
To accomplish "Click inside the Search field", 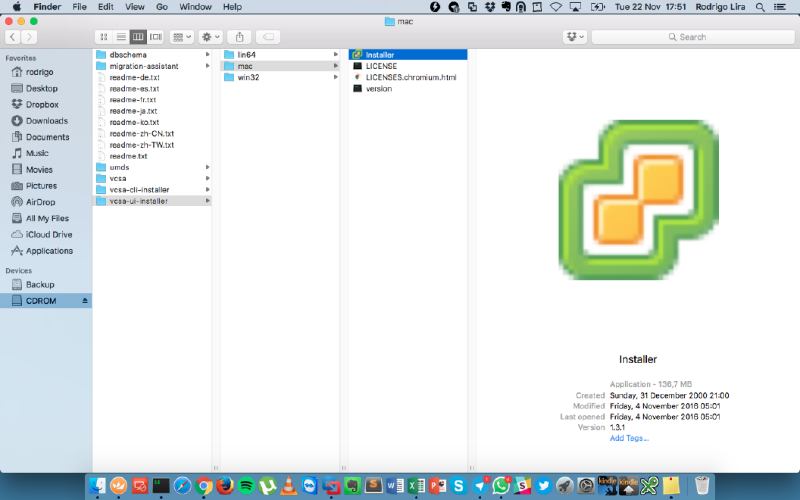I will click(690, 37).
